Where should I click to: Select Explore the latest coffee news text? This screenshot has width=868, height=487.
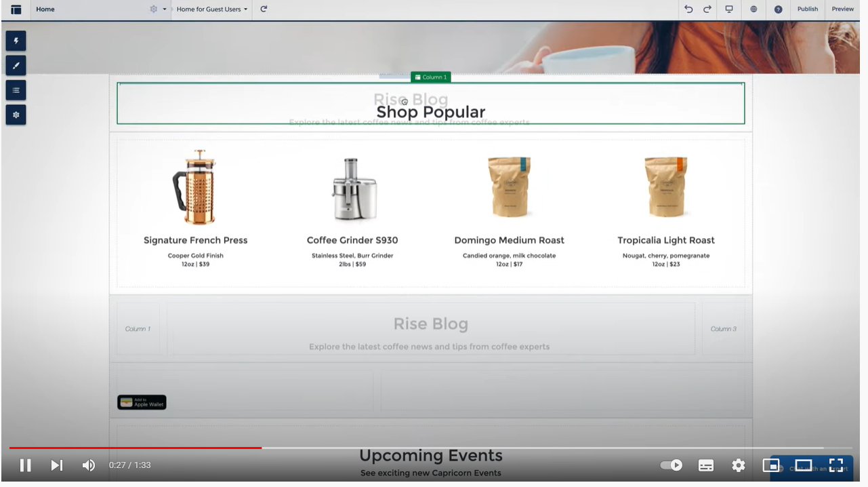(430, 347)
